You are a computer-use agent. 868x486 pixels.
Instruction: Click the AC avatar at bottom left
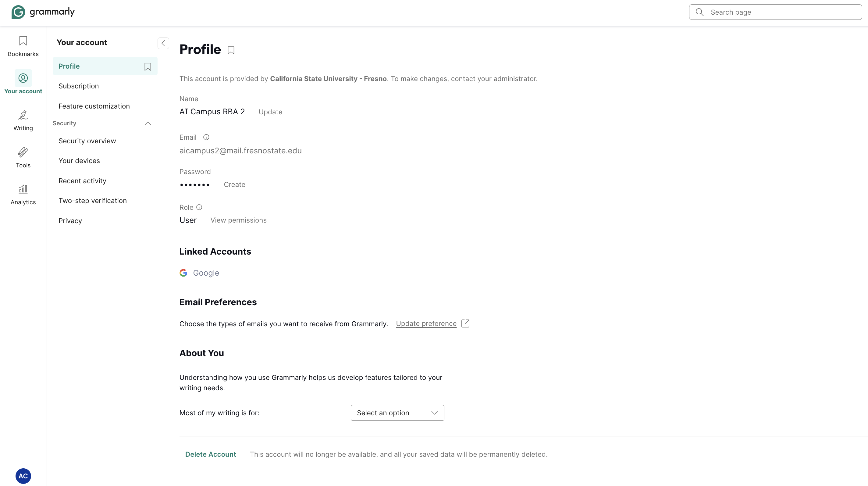tap(23, 476)
